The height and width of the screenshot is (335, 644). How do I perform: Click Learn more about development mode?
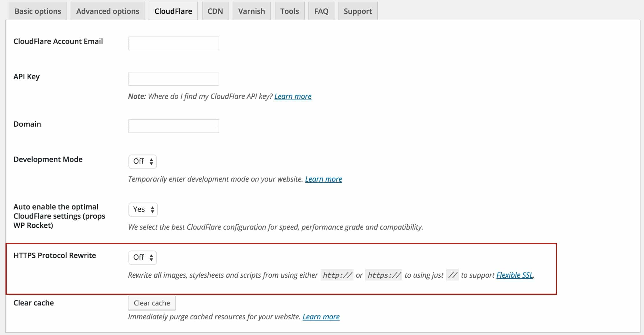[323, 179]
